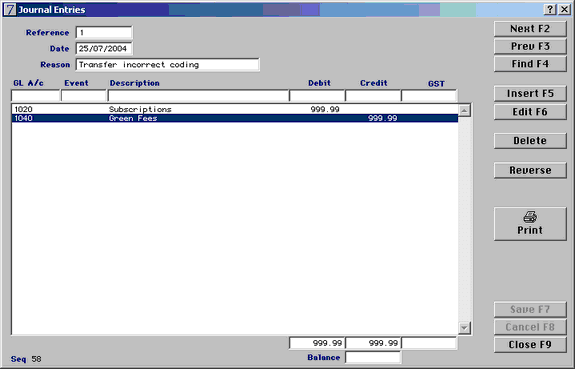
Task: Click the GST entry field
Action: [429, 96]
